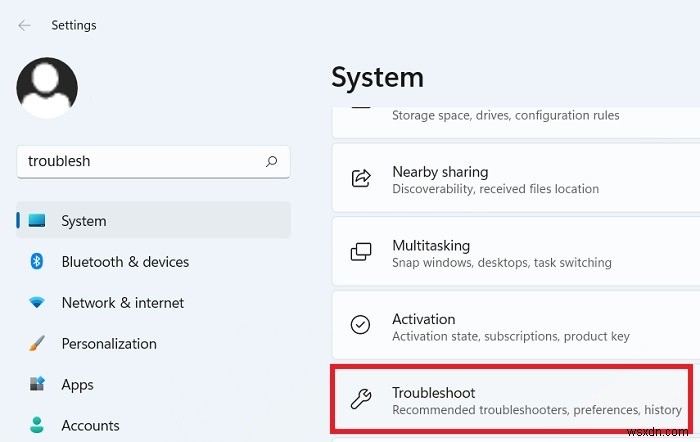Viewport: 700px width, 442px height.
Task: Open the Accounts settings section
Action: pyautogui.click(x=90, y=426)
